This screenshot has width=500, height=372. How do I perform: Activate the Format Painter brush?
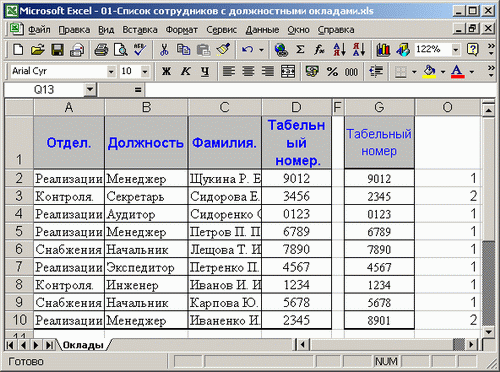pyautogui.click(x=223, y=50)
